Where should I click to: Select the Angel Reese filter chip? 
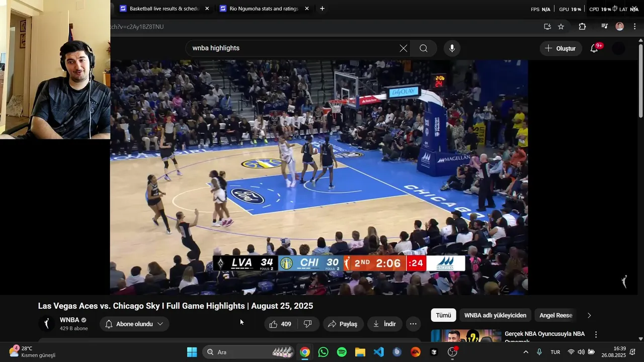point(556,315)
